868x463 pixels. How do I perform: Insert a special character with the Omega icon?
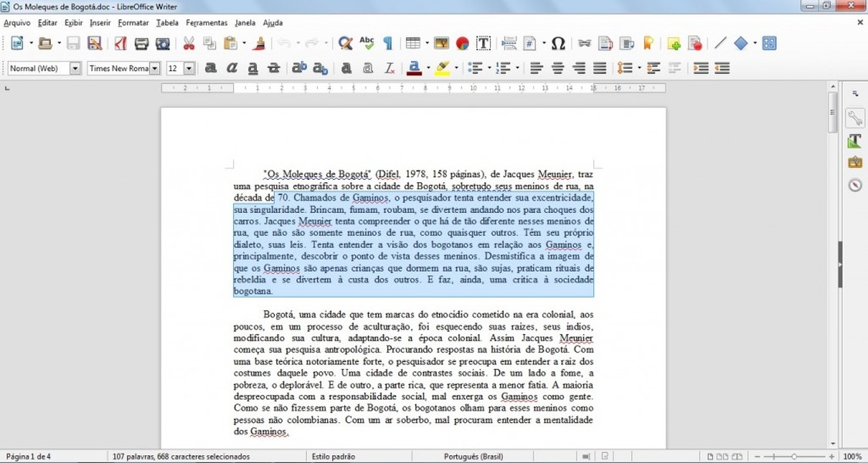(559, 44)
